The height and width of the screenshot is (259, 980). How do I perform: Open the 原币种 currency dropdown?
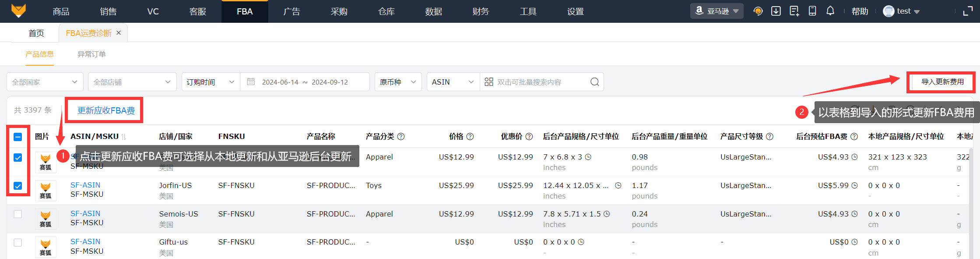click(398, 82)
